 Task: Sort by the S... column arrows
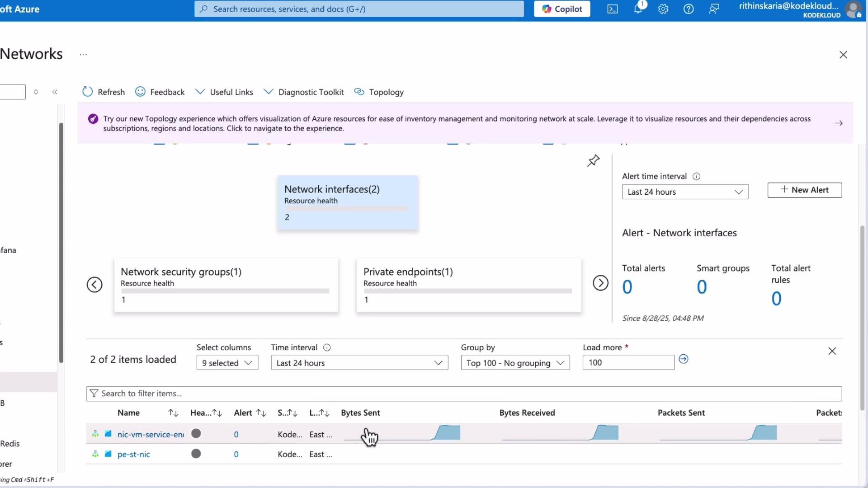pyautogui.click(x=292, y=413)
